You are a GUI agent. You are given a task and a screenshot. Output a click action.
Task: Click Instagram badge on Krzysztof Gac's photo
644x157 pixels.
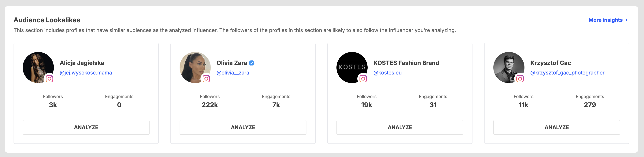click(x=520, y=79)
